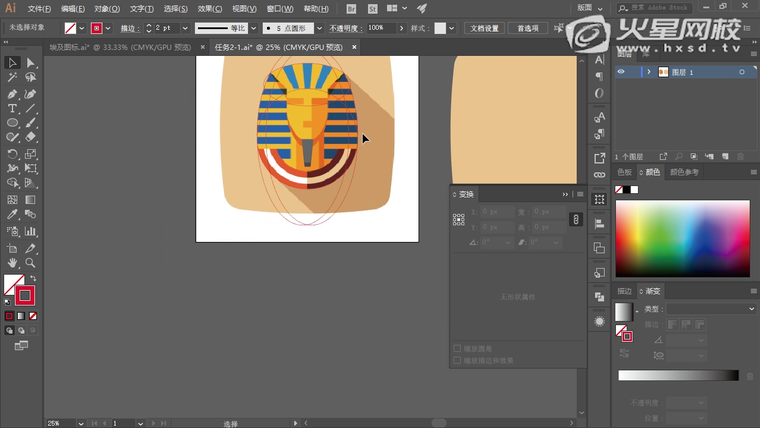This screenshot has height=428, width=760.
Task: Open the gradient 类型 dropdown
Action: click(x=710, y=309)
